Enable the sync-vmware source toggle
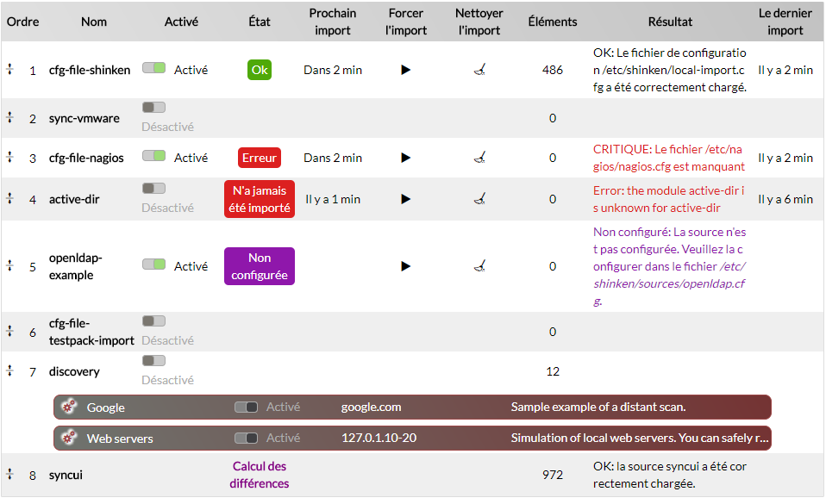The height and width of the screenshot is (504, 826). coord(153,108)
